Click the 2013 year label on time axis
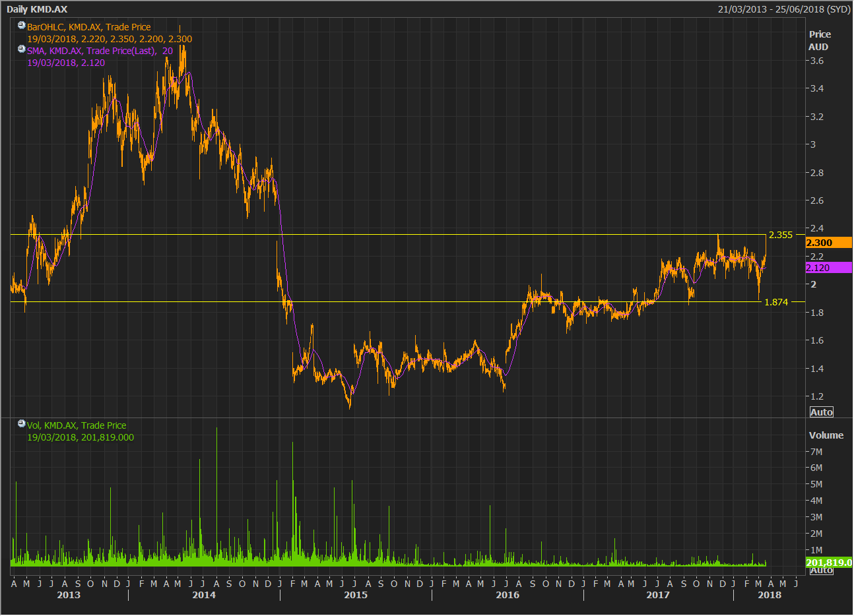 69,595
